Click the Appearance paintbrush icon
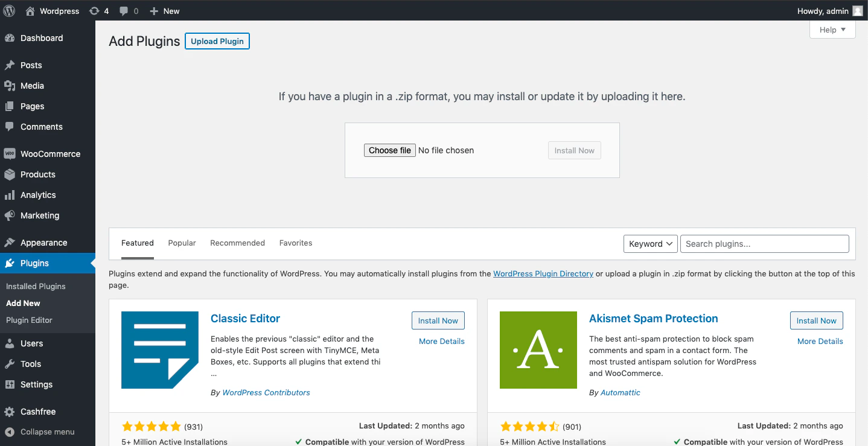Image resolution: width=868 pixels, height=446 pixels. (x=9, y=243)
